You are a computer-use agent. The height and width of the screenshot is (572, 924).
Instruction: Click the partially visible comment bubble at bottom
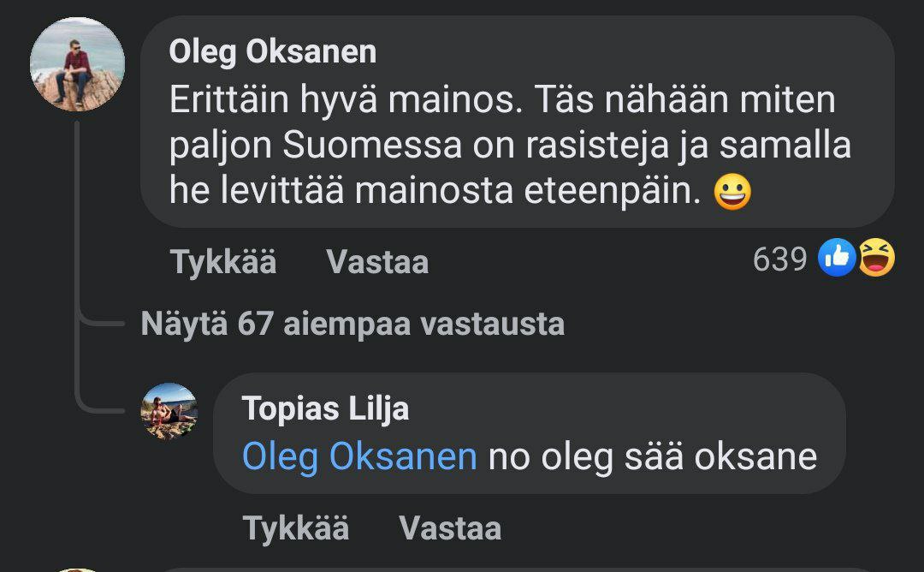[513, 568]
